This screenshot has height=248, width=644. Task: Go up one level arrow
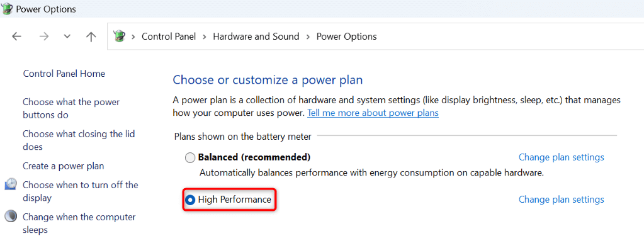(91, 37)
